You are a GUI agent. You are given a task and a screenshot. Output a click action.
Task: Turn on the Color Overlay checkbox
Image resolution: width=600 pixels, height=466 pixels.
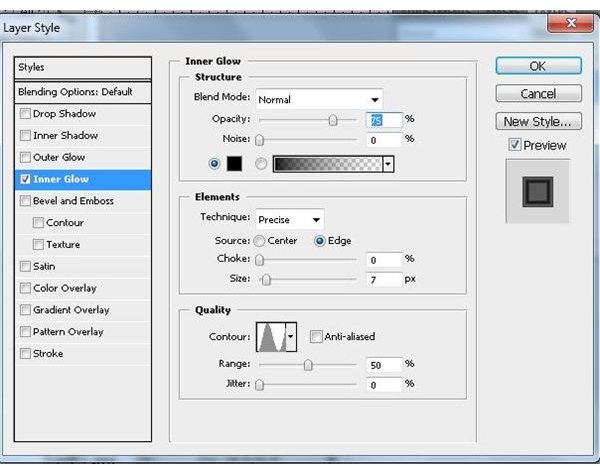(25, 288)
